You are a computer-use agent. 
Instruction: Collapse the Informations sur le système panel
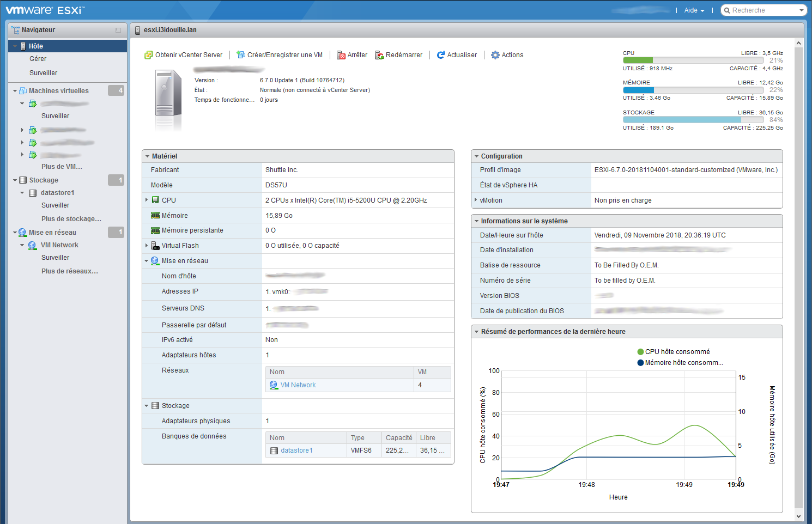click(x=476, y=221)
